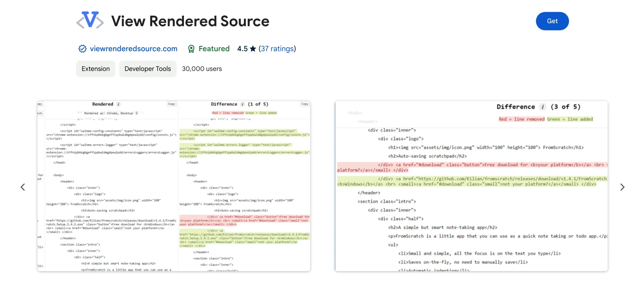Click the right arrow navigation icon
The image size is (644, 281).
622,187
